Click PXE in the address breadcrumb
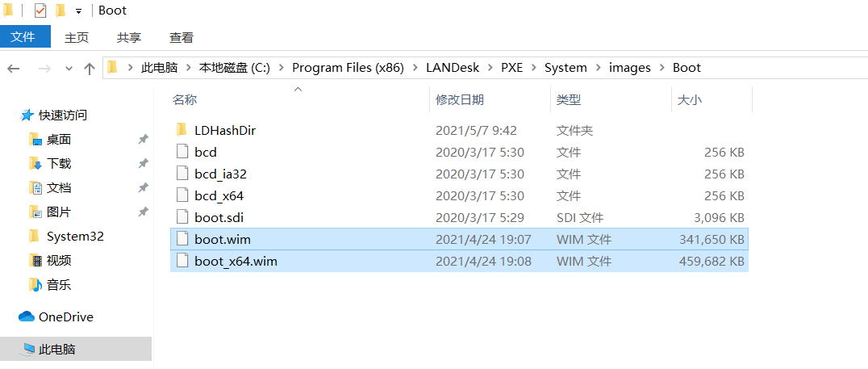This screenshot has height=369, width=868. click(511, 68)
